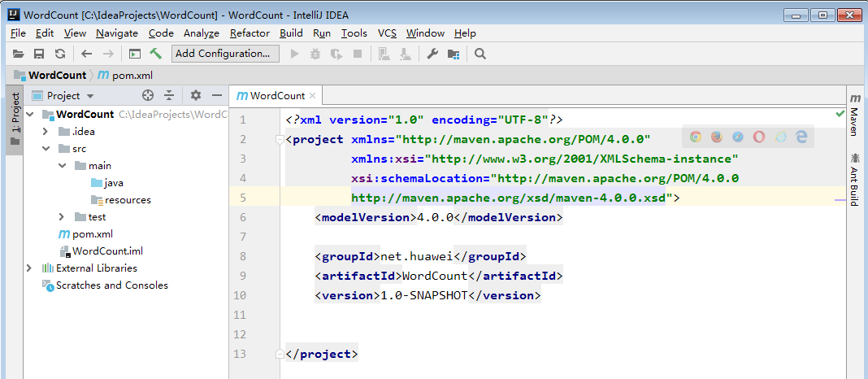This screenshot has height=379, width=868.
Task: Click the Open folder toolbar icon
Action: 19,54
